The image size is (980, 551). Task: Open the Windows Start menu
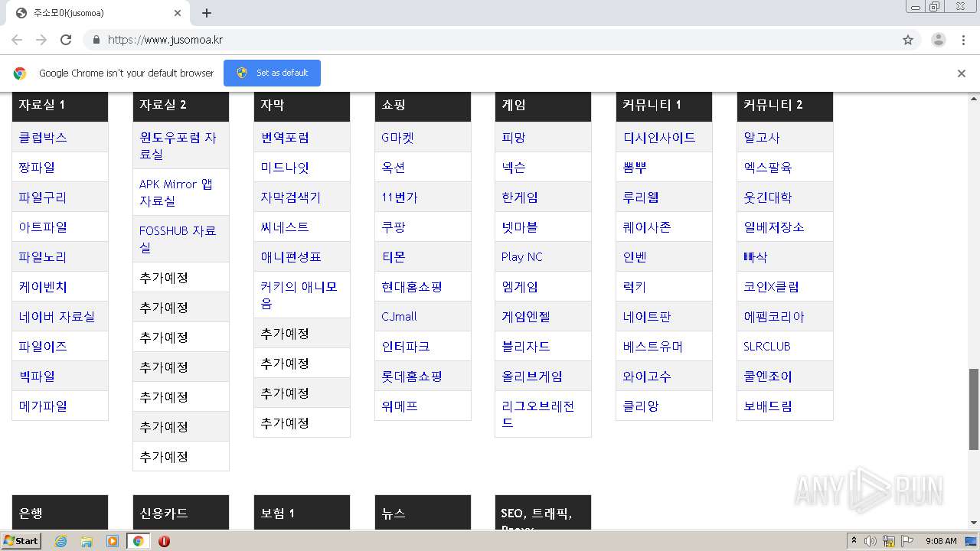(21, 541)
